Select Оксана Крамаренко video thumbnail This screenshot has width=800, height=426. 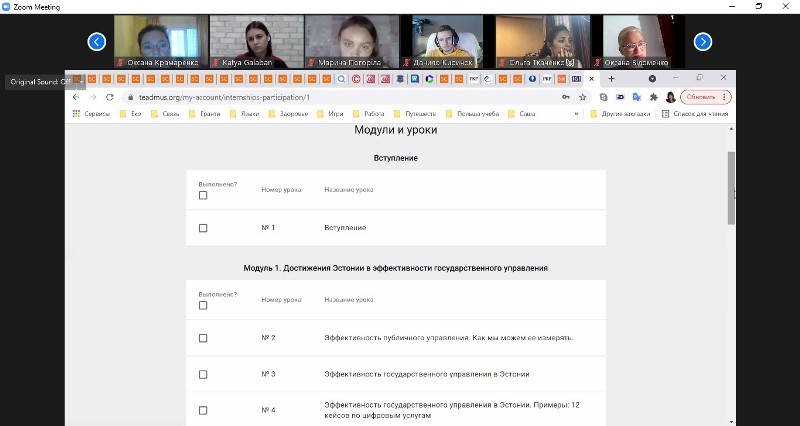pyautogui.click(x=161, y=41)
